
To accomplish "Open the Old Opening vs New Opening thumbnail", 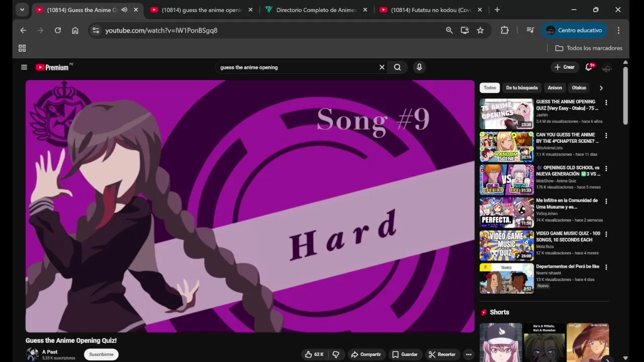I will click(507, 179).
